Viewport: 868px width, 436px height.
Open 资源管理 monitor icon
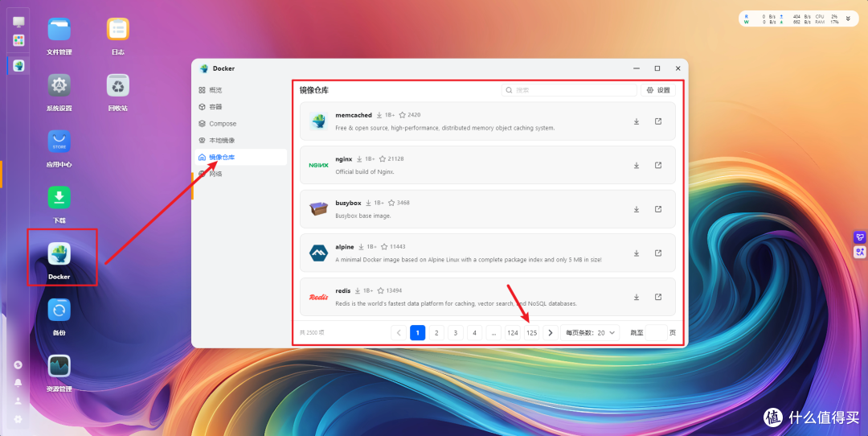click(59, 366)
